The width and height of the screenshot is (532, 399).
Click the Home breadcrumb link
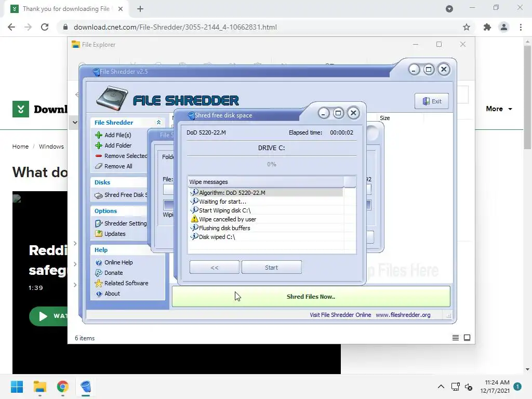pos(20,147)
